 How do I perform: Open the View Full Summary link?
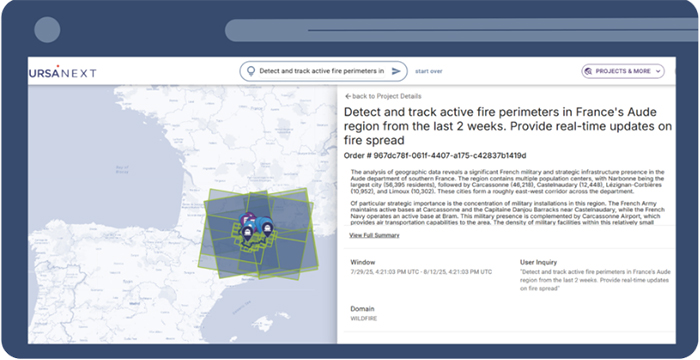tap(374, 235)
